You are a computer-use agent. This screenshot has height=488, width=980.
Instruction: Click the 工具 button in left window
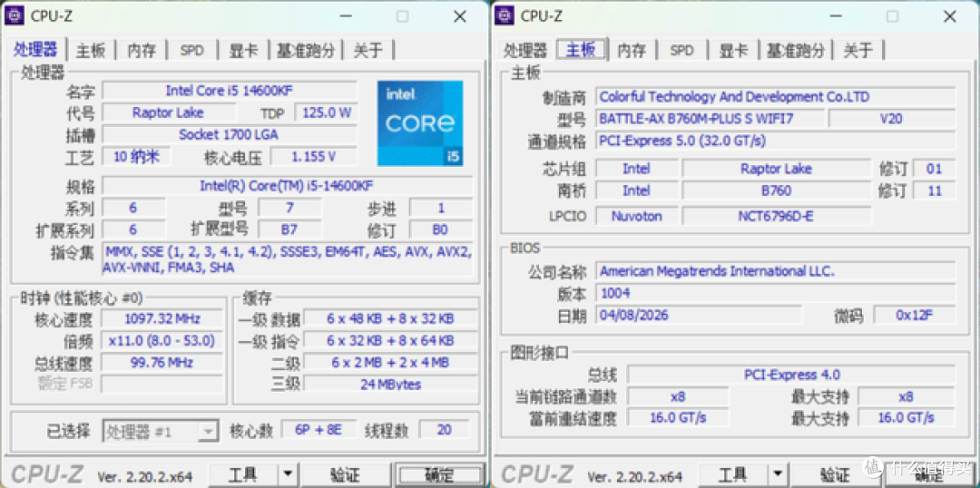[x=242, y=476]
